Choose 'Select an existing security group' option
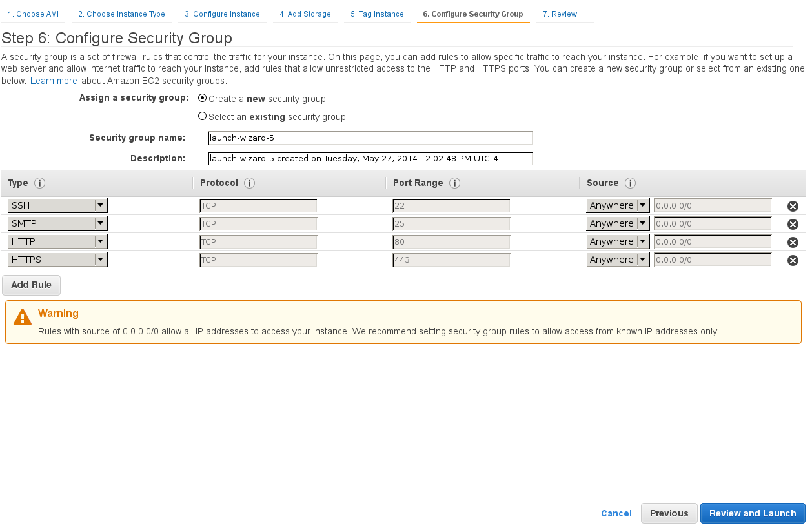The height and width of the screenshot is (530, 812). click(x=203, y=116)
